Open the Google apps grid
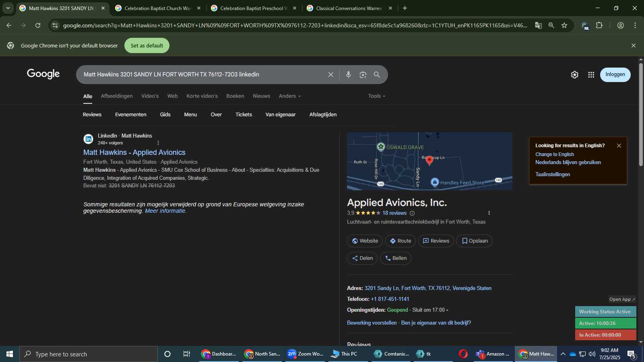The height and width of the screenshot is (362, 644). tap(591, 75)
